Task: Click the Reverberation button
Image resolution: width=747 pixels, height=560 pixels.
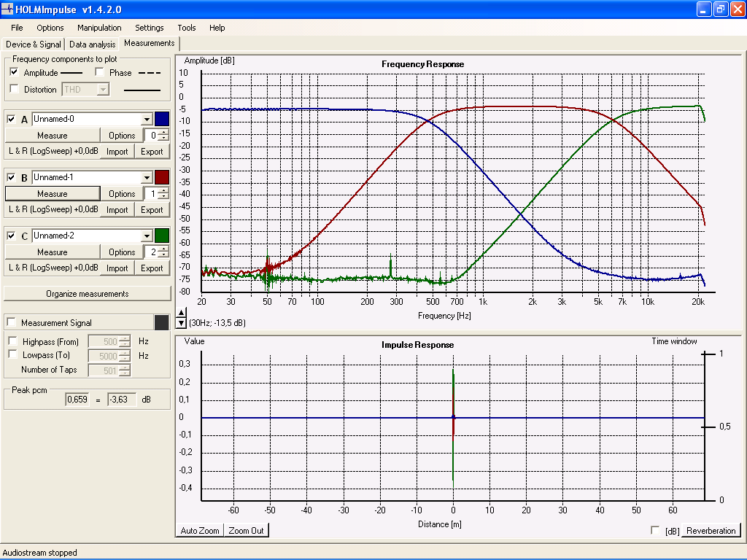Action: coord(711,531)
